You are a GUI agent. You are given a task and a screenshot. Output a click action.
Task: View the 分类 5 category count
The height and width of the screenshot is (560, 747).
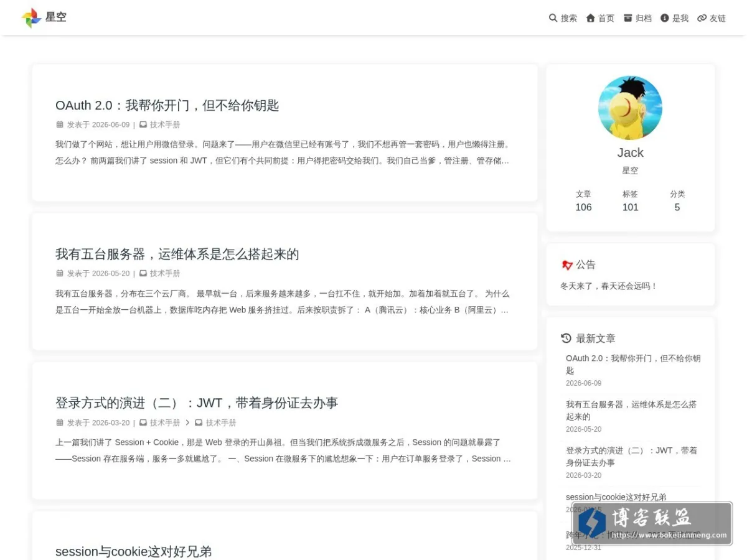coord(677,201)
